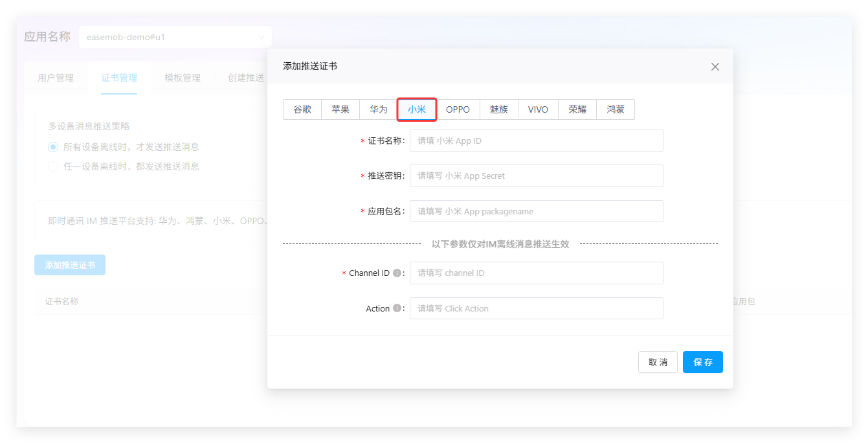
Task: Click the Channel ID input field
Action: 536,273
